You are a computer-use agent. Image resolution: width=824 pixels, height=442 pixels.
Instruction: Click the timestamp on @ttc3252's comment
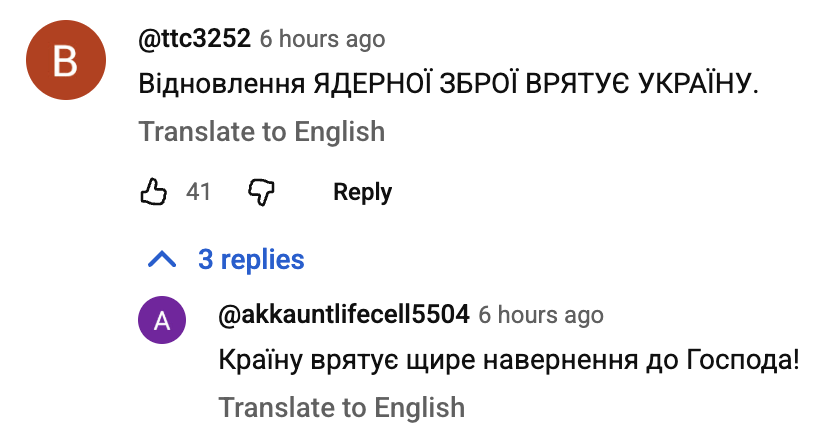(x=322, y=39)
